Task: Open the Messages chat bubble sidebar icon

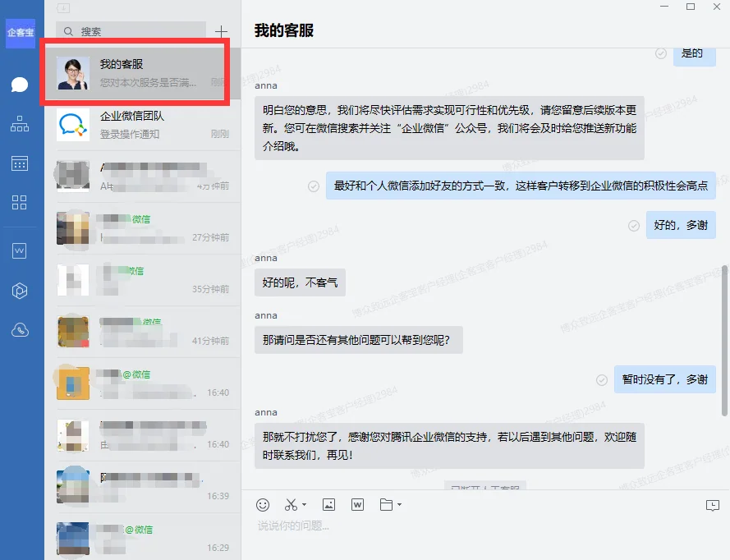Action: (20, 85)
